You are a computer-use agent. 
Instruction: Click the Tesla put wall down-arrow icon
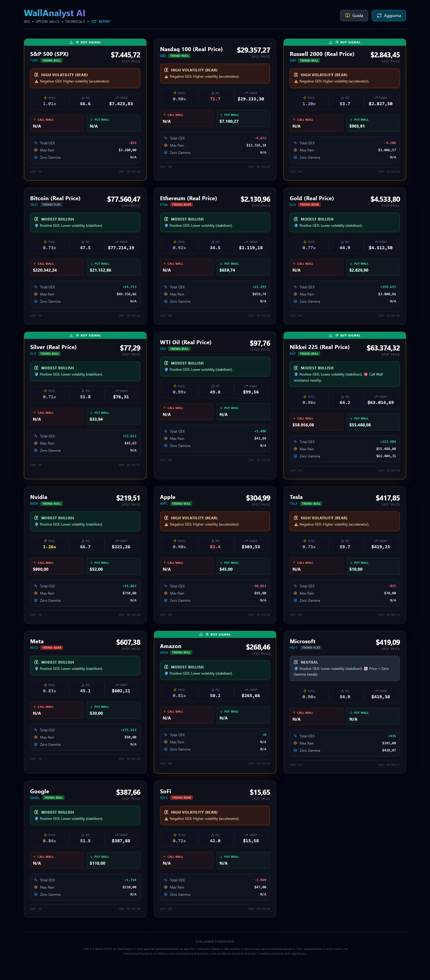[x=351, y=563]
